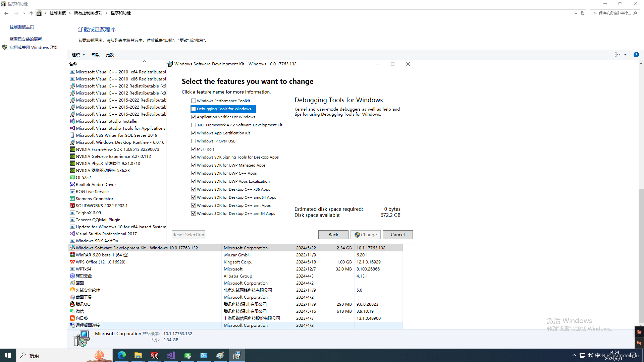Uncheck Application Verifier For Windows
This screenshot has width=644, height=362.
(x=194, y=117)
